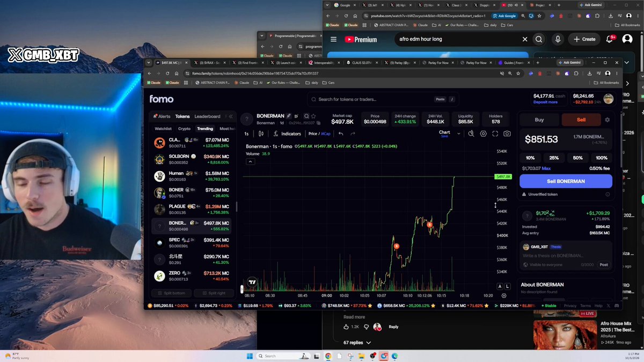Open the 1s timeframe dropdown
This screenshot has height=362, width=644.
[246, 134]
